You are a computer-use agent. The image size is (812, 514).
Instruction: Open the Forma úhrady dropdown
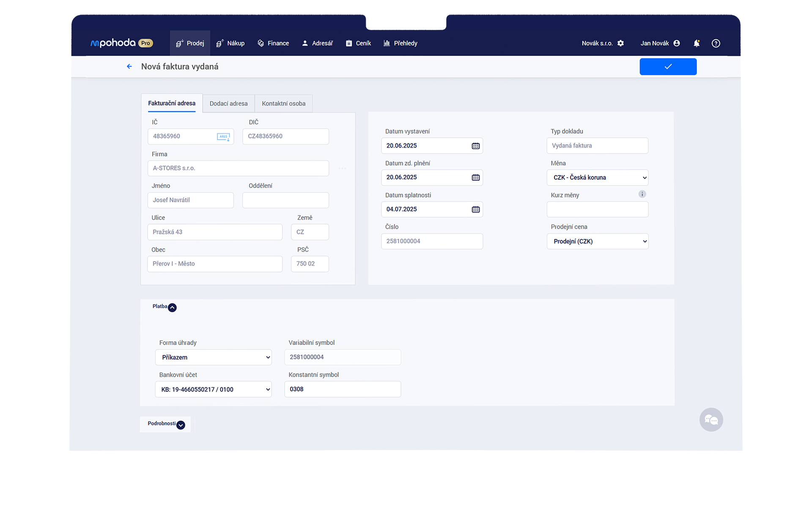point(213,357)
